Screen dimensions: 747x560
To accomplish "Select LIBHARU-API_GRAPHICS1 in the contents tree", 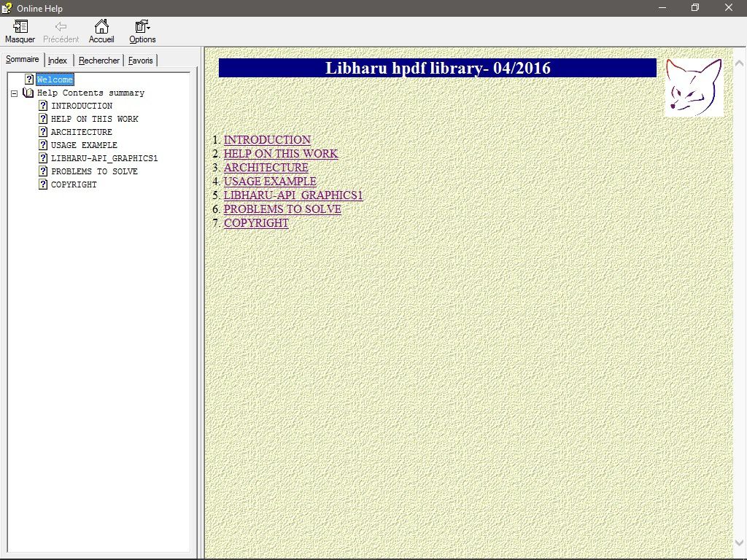I will [x=104, y=158].
